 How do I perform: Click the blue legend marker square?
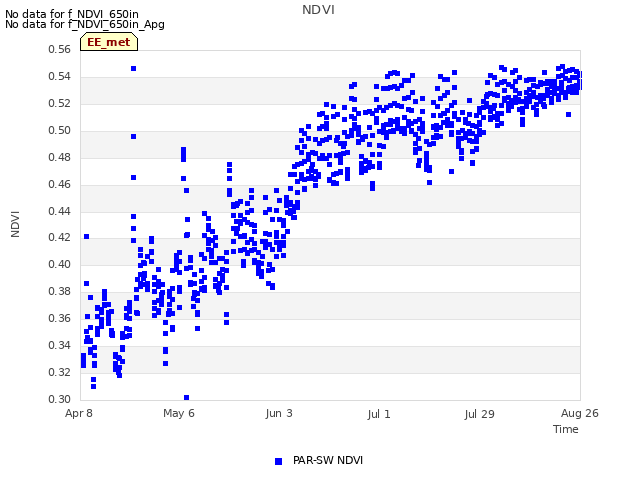[278, 461]
